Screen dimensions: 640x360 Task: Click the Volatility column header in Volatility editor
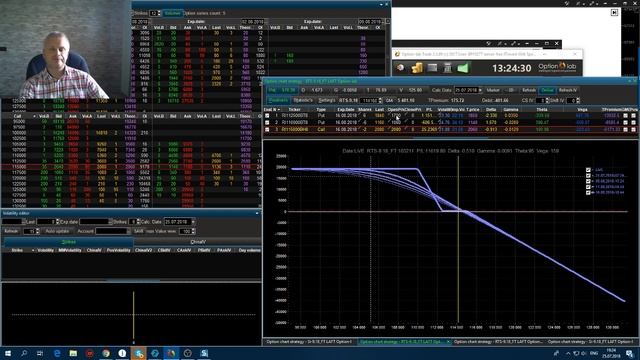click(x=45, y=250)
